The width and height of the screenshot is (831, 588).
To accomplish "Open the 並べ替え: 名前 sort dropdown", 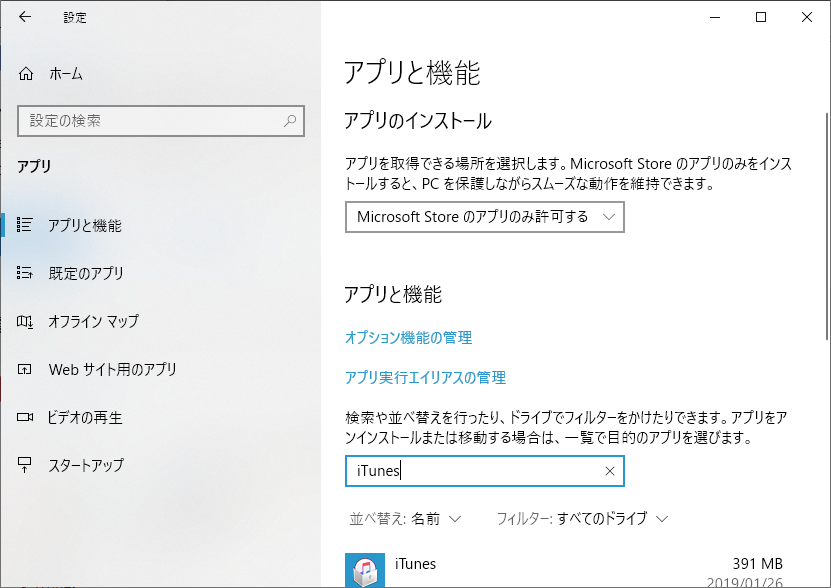I will tap(405, 519).
